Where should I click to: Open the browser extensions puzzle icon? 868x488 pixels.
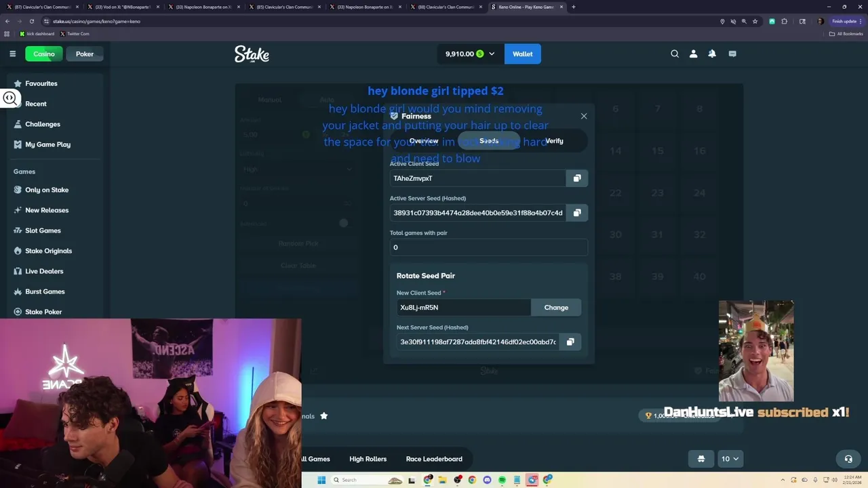click(785, 21)
